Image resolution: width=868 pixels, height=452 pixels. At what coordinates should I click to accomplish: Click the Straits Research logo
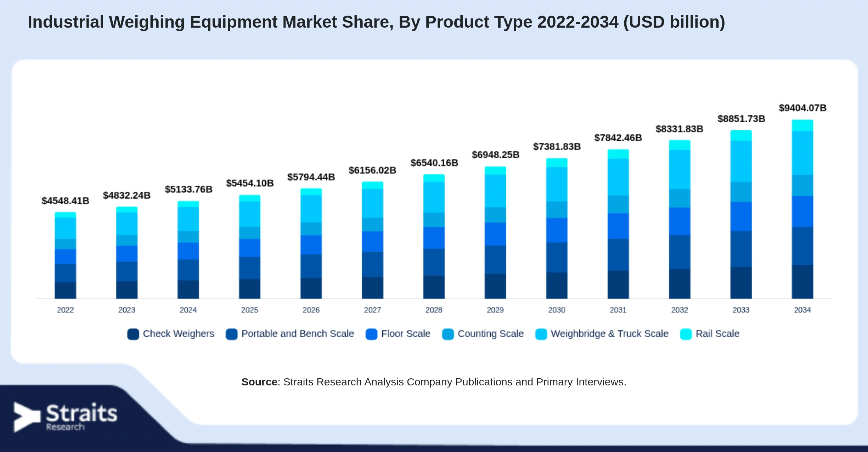click(x=66, y=417)
